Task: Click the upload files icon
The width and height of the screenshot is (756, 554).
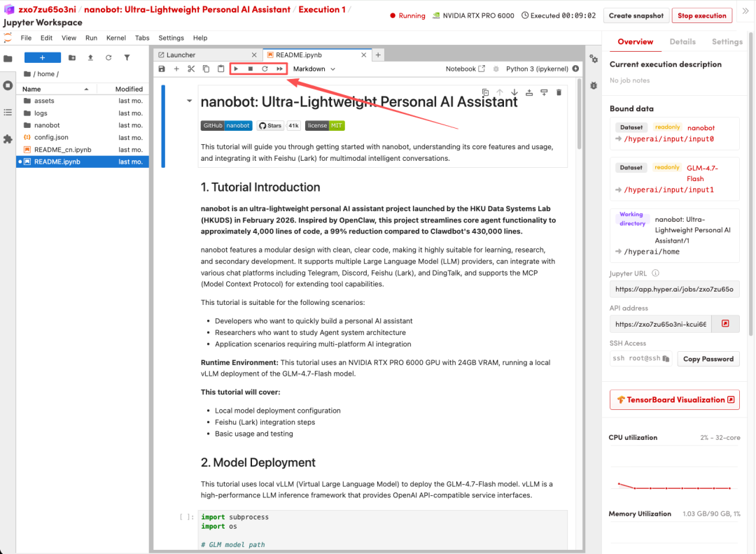Action: click(x=90, y=58)
